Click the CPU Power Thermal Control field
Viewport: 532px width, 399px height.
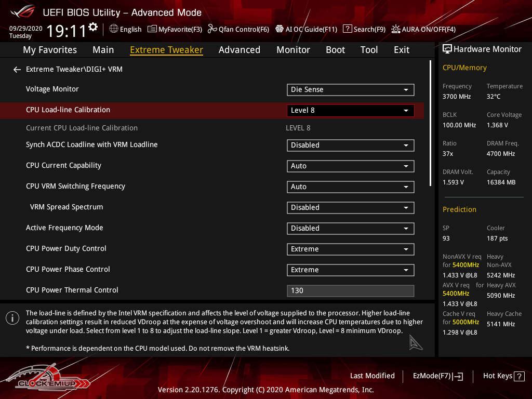tap(350, 290)
